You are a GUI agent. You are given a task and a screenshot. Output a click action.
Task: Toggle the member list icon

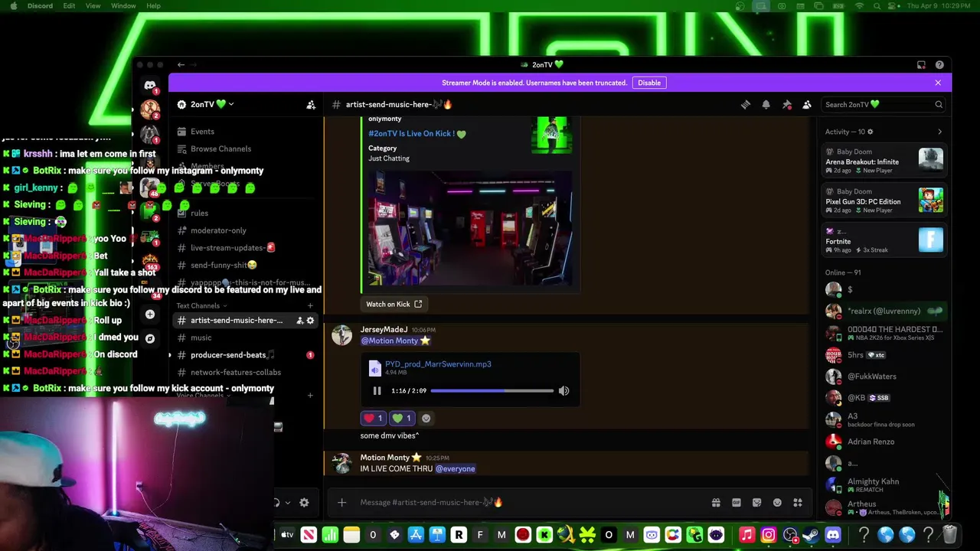807,105
